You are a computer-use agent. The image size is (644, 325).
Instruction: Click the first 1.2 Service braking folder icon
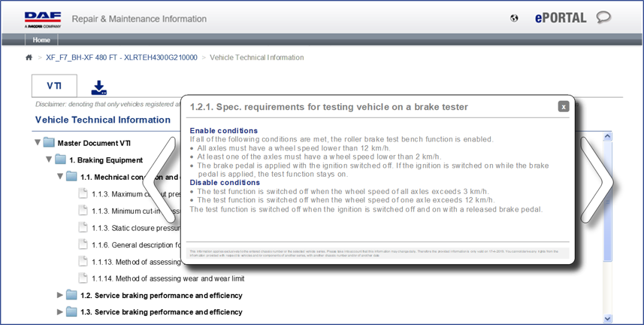tap(71, 295)
